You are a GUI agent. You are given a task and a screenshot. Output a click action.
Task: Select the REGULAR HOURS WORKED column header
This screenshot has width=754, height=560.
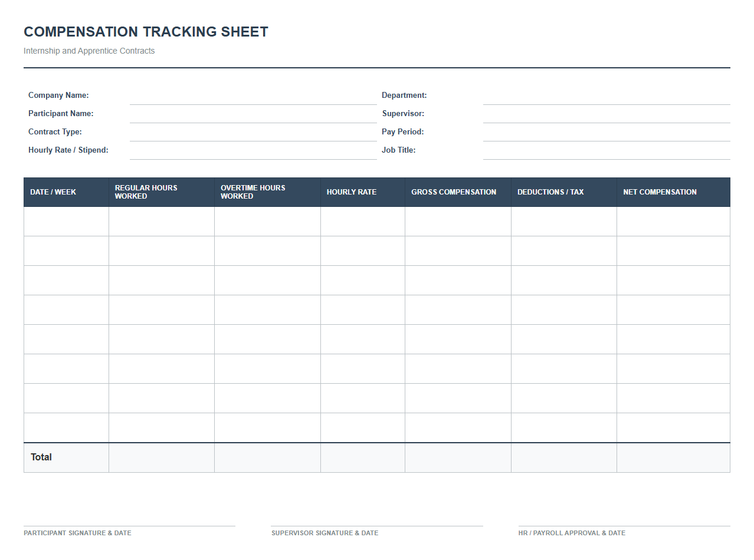[162, 192]
